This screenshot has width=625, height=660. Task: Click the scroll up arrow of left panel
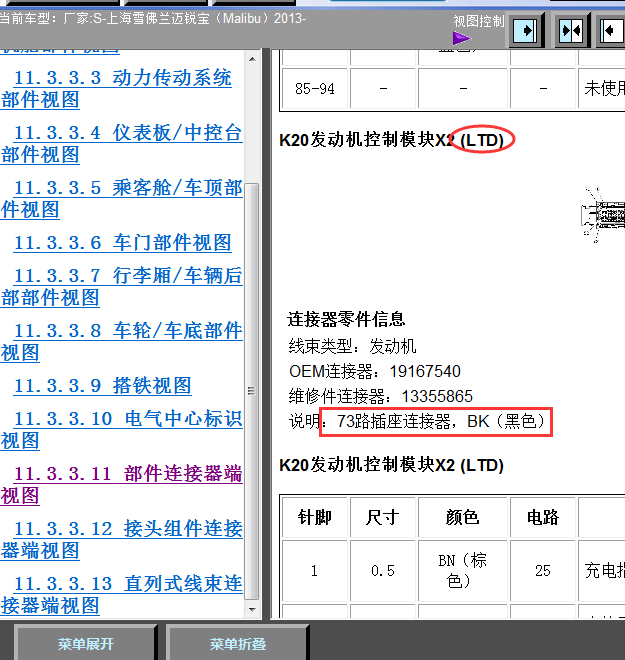pos(252,59)
